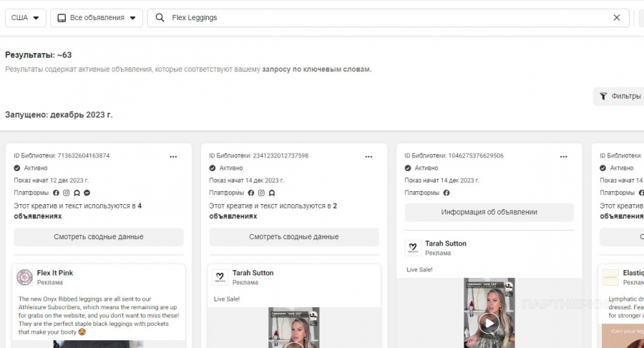Play the video in ad 1046275376629506

(x=489, y=323)
